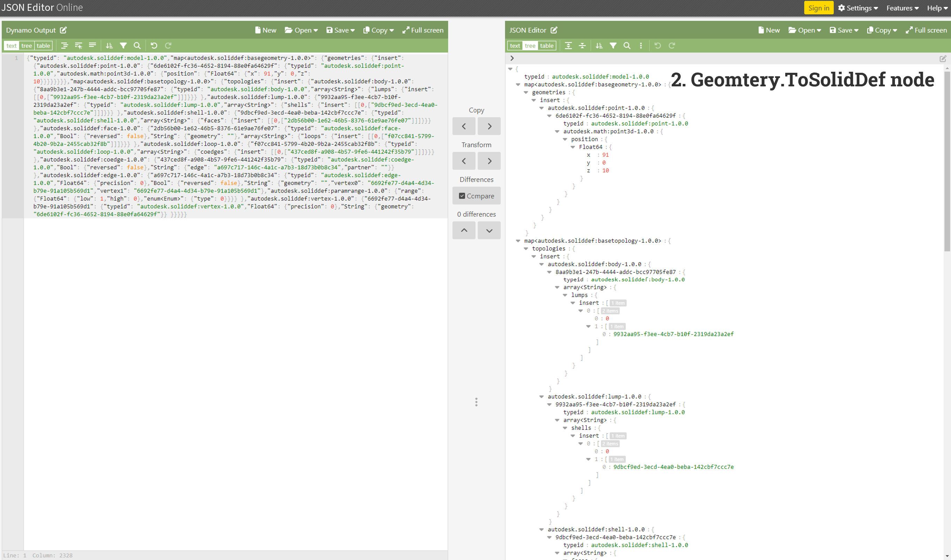Viewport: 951px width, 560px height.
Task: Click Full screen in right JSON Editor panel
Action: (926, 30)
